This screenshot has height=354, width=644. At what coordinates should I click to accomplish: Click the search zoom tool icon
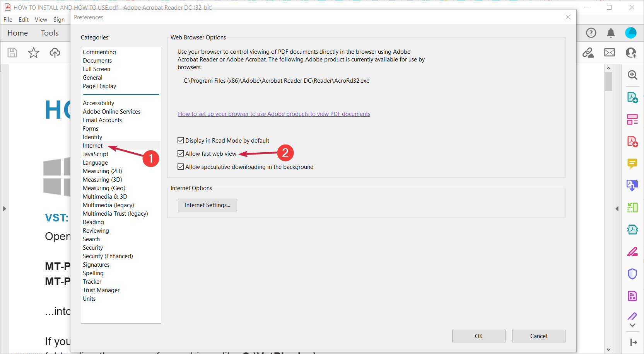tap(632, 75)
